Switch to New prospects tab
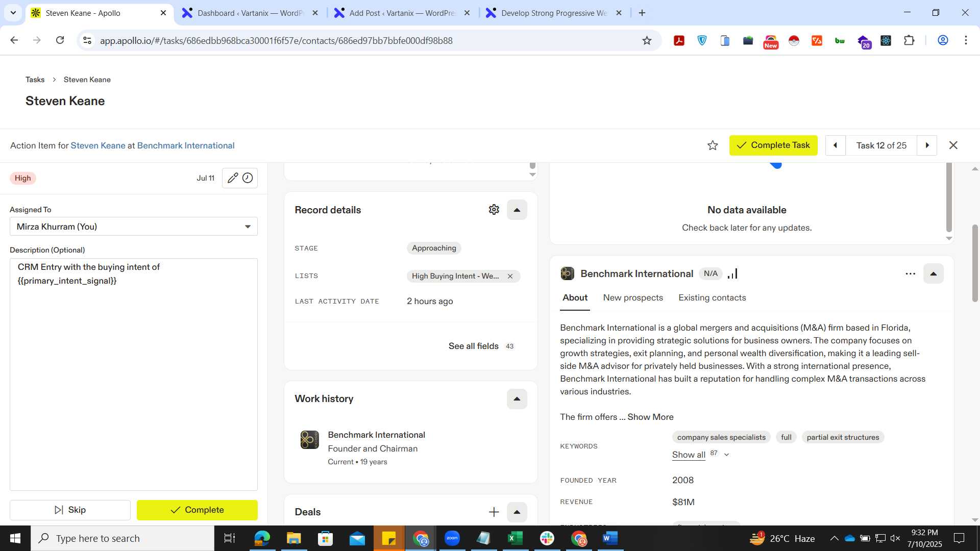980x551 pixels. coord(633,298)
